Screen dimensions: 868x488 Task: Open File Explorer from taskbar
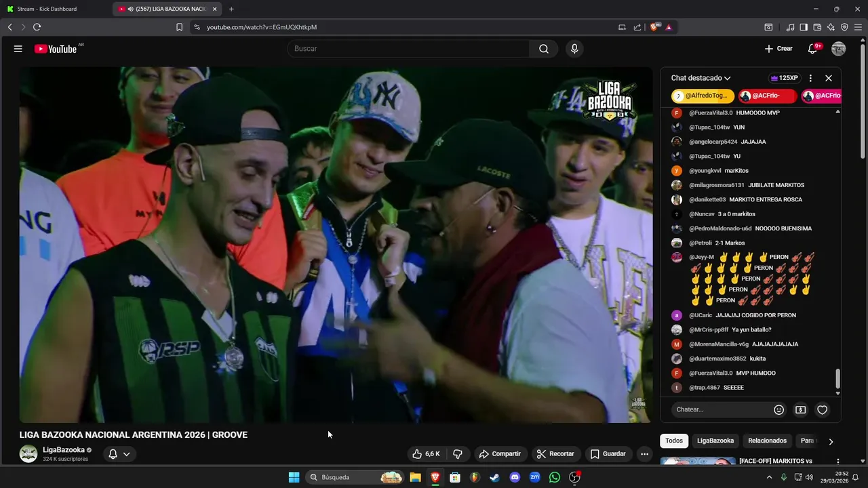tap(415, 477)
